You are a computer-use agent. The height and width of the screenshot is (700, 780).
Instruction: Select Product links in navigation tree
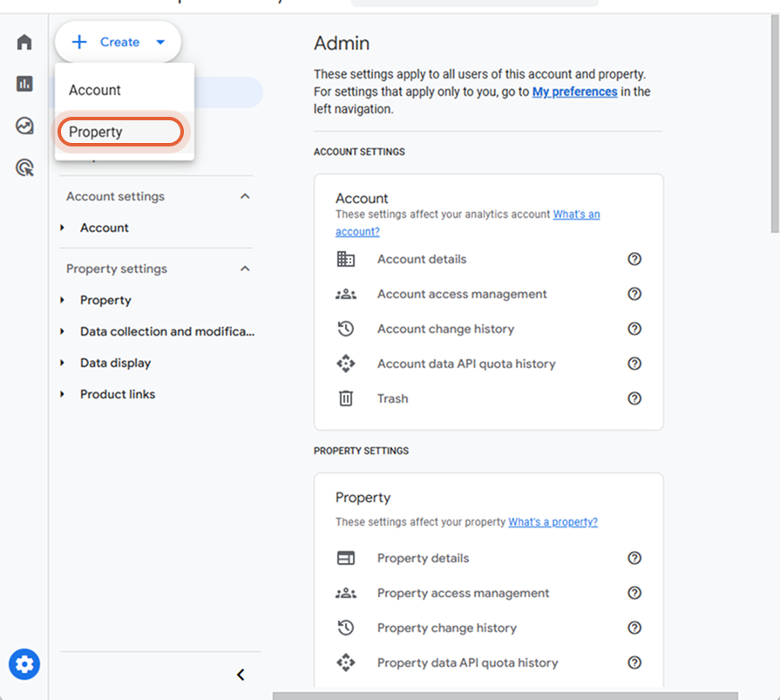coord(118,394)
